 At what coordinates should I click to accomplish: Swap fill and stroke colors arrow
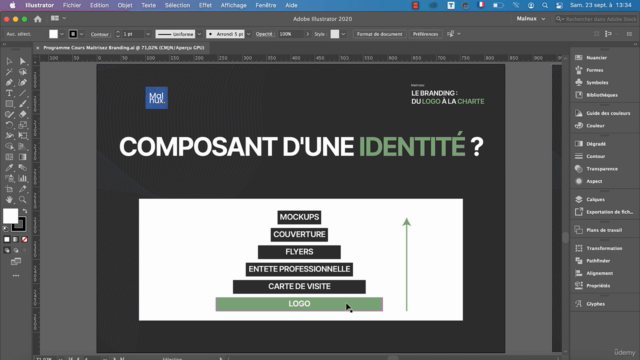coord(25,211)
